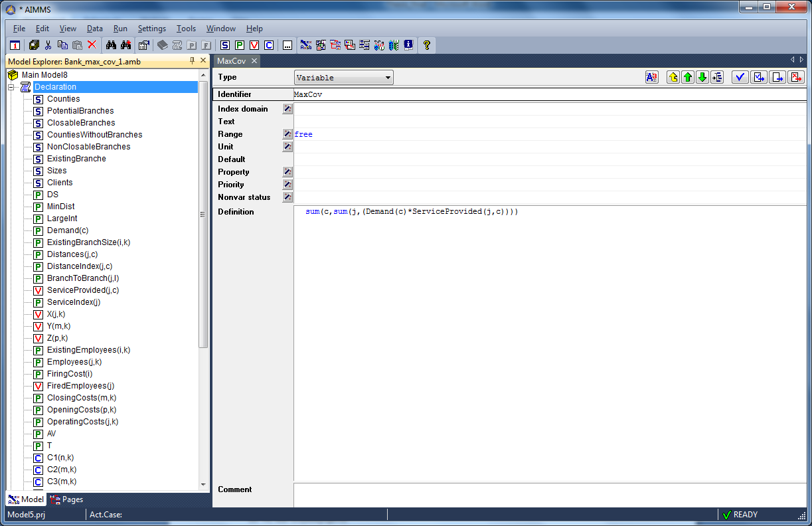This screenshot has height=526, width=812.
Task: Insert a new Constraint with the blue C icon
Action: pyautogui.click(x=269, y=45)
